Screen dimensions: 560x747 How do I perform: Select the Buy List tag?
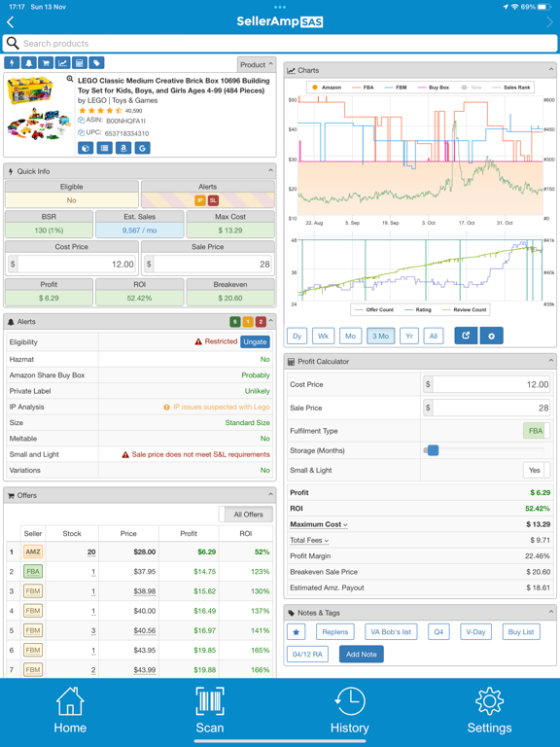click(x=521, y=632)
